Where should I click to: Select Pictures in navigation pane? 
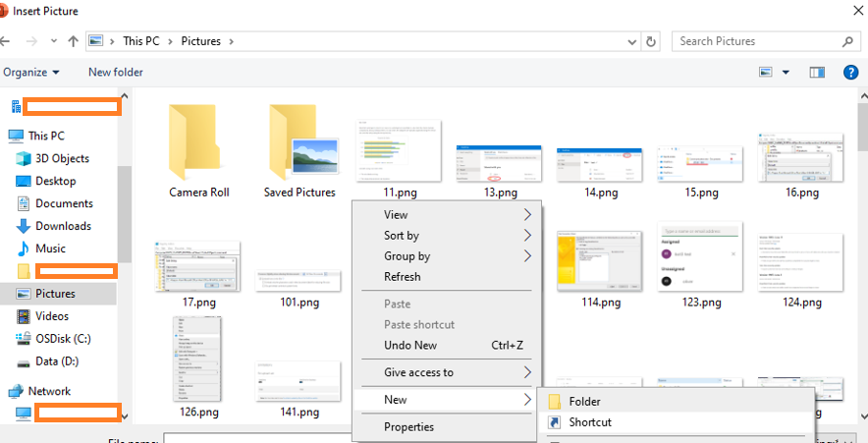[55, 294]
